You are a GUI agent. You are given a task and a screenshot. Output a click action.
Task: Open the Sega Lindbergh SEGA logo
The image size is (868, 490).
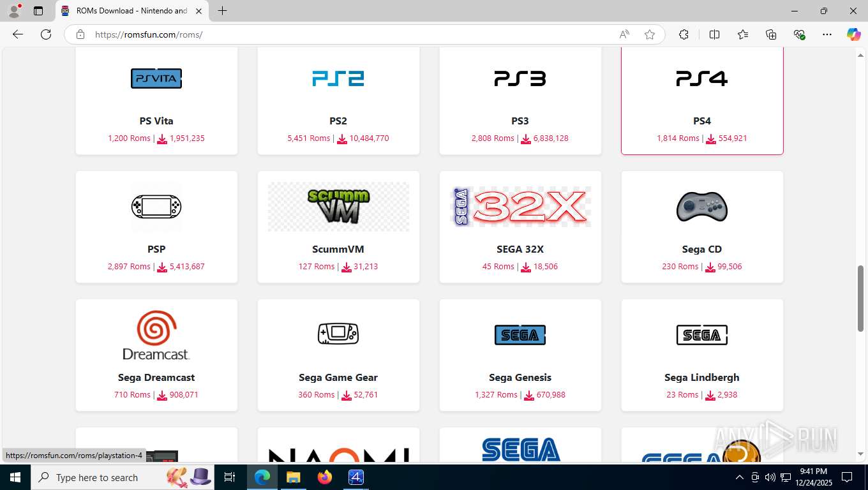[702, 335]
